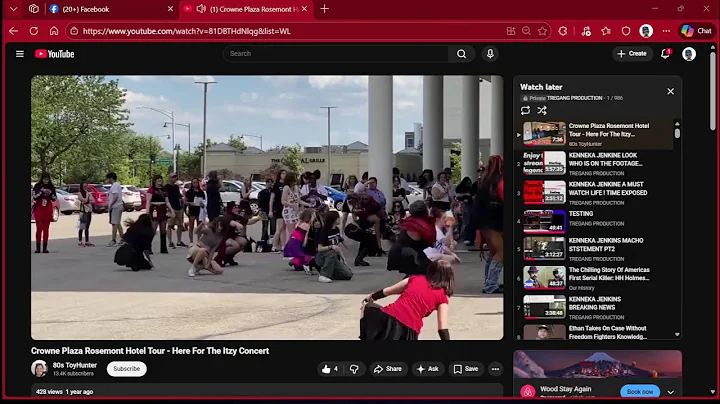Open a new browser tab

tap(324, 9)
